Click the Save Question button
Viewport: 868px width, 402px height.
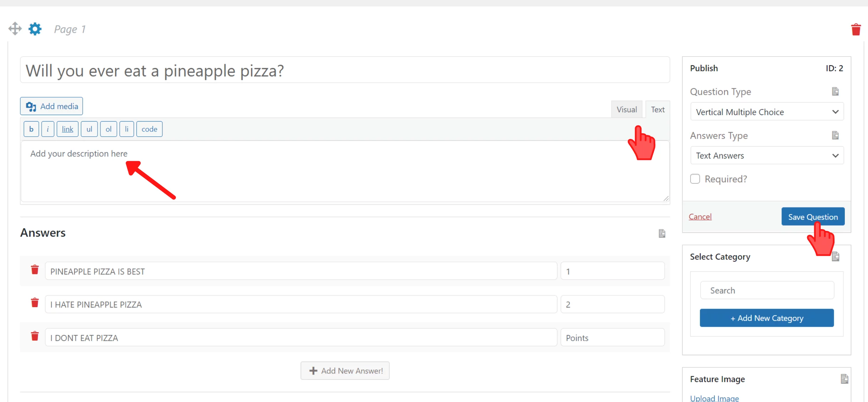(813, 217)
